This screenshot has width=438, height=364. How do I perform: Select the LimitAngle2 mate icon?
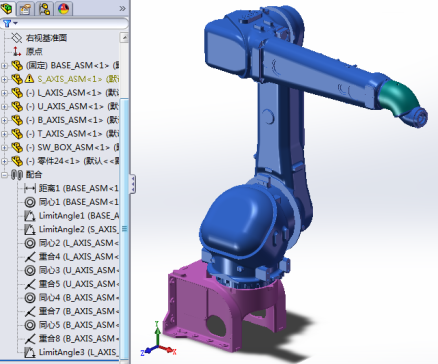tap(30, 229)
